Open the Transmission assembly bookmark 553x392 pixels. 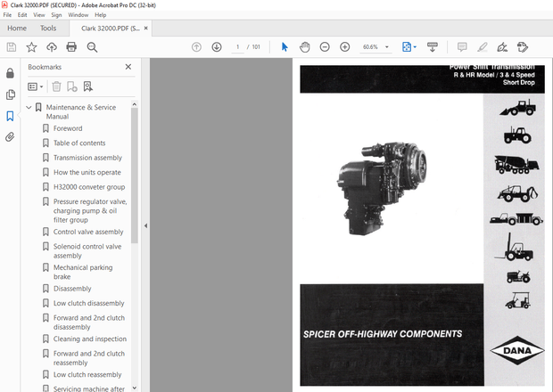click(x=87, y=158)
